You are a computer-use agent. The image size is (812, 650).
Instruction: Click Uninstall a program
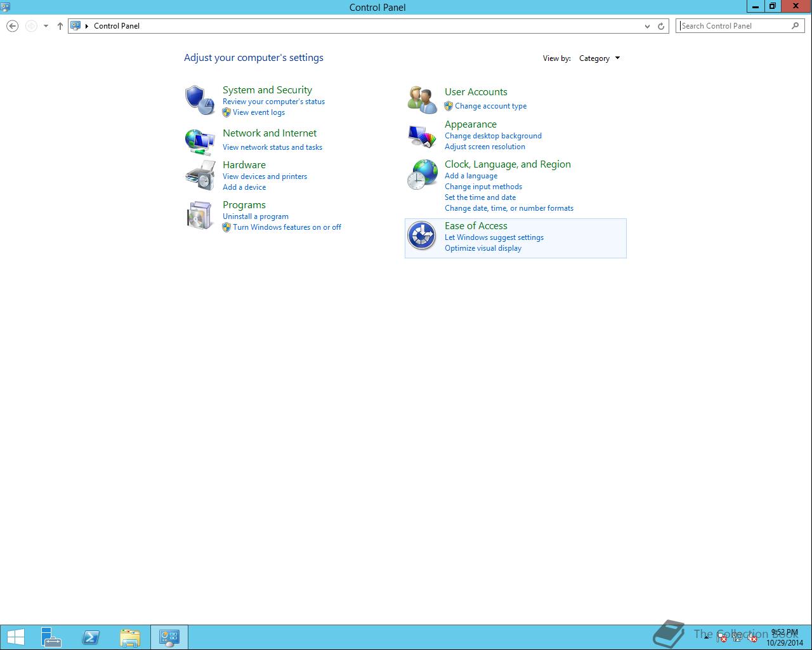coord(256,216)
